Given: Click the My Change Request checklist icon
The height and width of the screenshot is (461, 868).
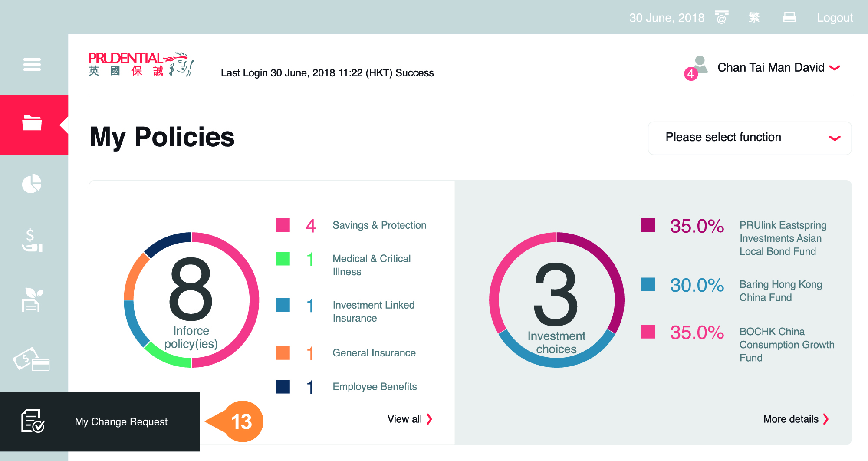Looking at the screenshot, I should (33, 421).
